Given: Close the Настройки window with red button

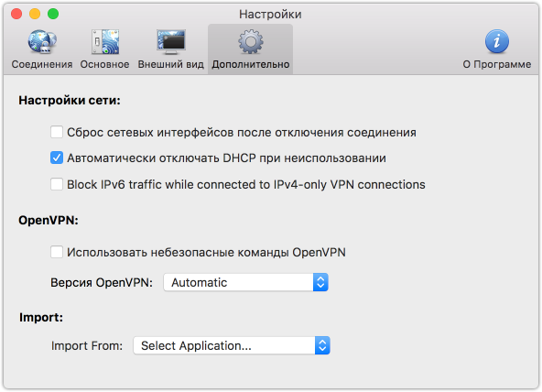Looking at the screenshot, I should coord(16,14).
